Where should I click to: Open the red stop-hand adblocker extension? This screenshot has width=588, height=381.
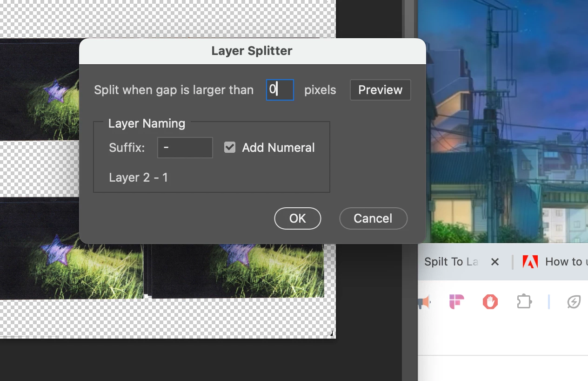(x=490, y=302)
